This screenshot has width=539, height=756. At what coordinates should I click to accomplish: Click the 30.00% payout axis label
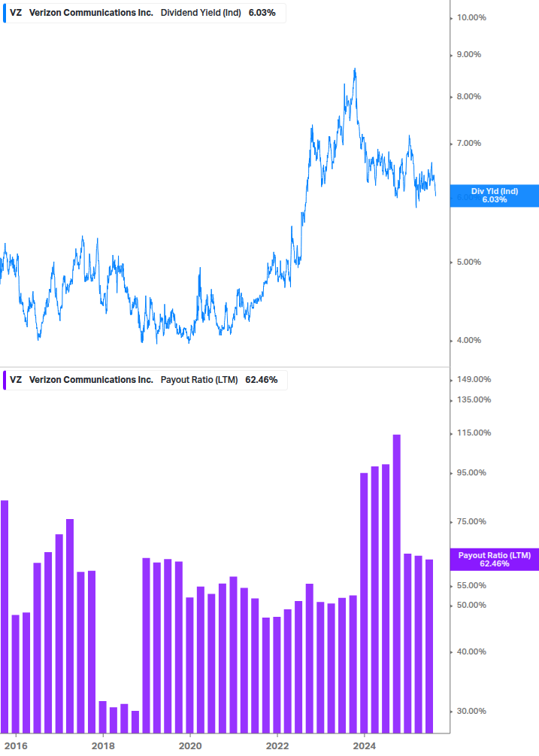click(471, 711)
